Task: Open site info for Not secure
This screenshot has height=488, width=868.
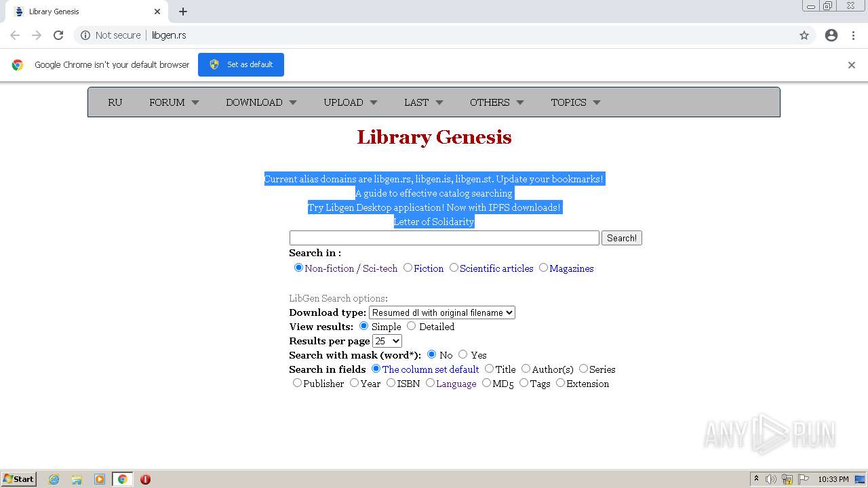Action: 111,35
